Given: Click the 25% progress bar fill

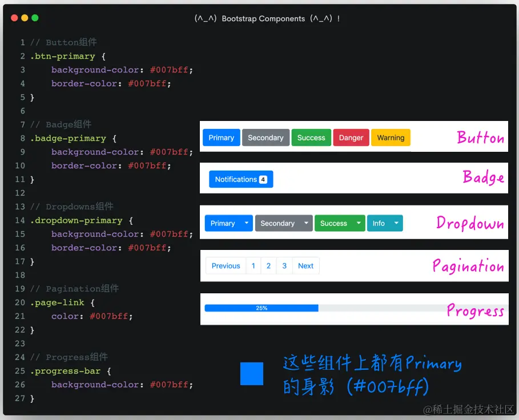Looking at the screenshot, I should pyautogui.click(x=261, y=308).
